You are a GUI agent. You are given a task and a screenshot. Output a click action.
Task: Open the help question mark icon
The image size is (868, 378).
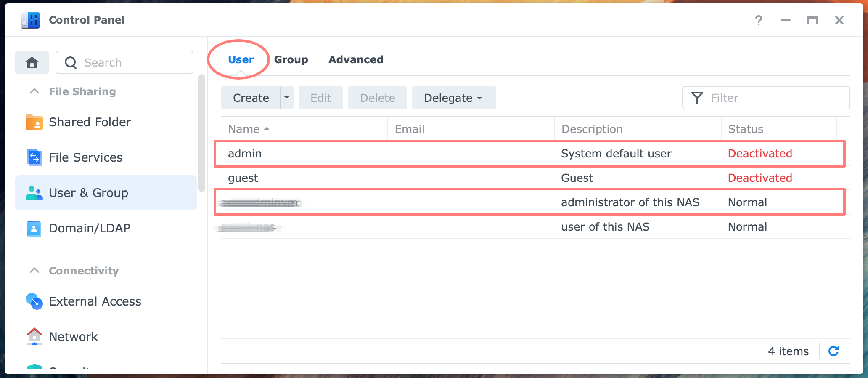[x=759, y=20]
